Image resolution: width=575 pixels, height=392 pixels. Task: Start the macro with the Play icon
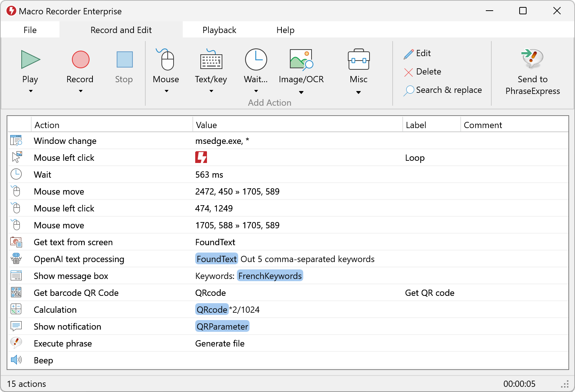point(30,59)
